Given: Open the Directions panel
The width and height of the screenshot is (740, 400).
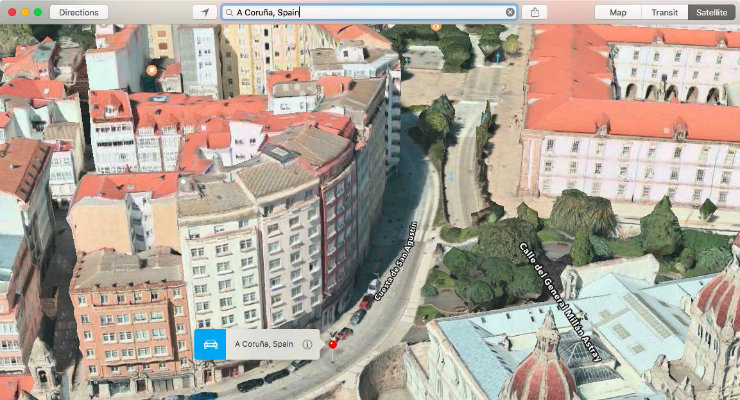Looking at the screenshot, I should point(79,12).
